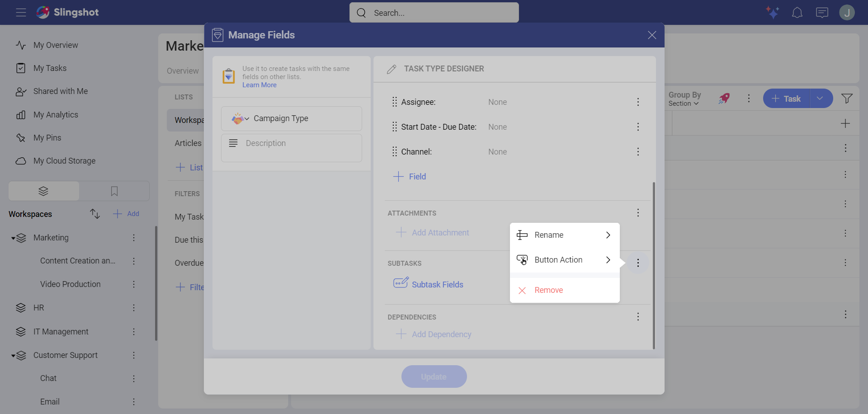The width and height of the screenshot is (868, 414).
Task: Select the bookmarks tab in sidebar
Action: pyautogui.click(x=114, y=191)
